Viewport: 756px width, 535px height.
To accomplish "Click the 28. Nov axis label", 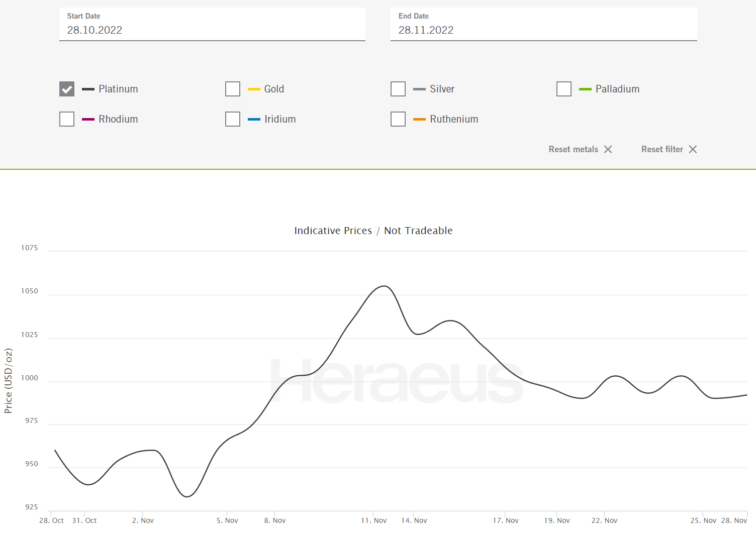I will click(x=734, y=520).
